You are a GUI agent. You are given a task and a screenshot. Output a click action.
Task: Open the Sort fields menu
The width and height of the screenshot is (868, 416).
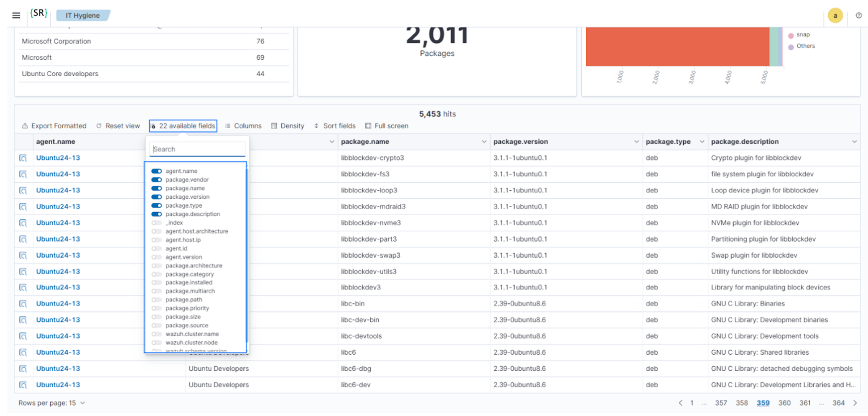(334, 126)
